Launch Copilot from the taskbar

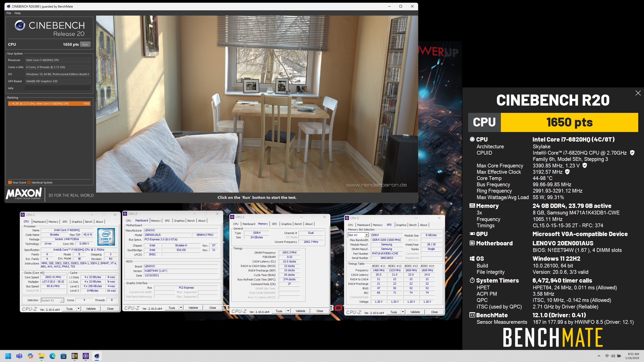(x=30, y=356)
